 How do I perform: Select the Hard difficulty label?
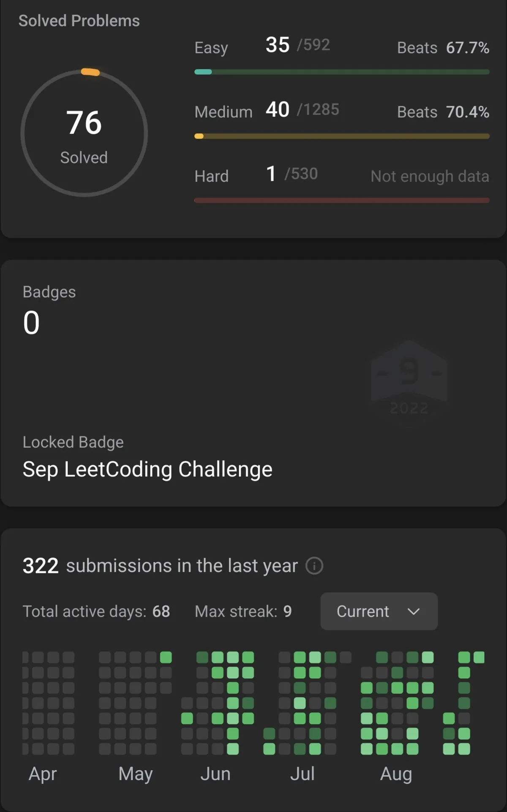212,177
